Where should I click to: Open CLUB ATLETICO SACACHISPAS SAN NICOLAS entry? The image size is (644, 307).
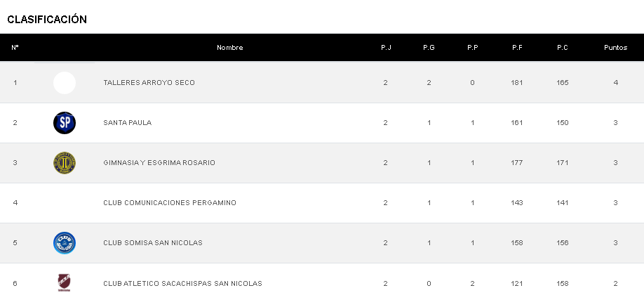182,284
